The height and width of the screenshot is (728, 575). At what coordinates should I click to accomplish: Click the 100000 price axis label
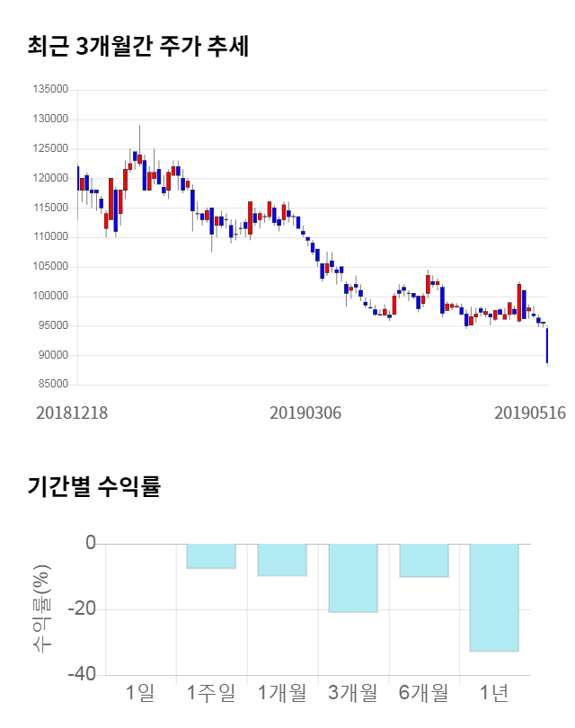click(x=50, y=297)
